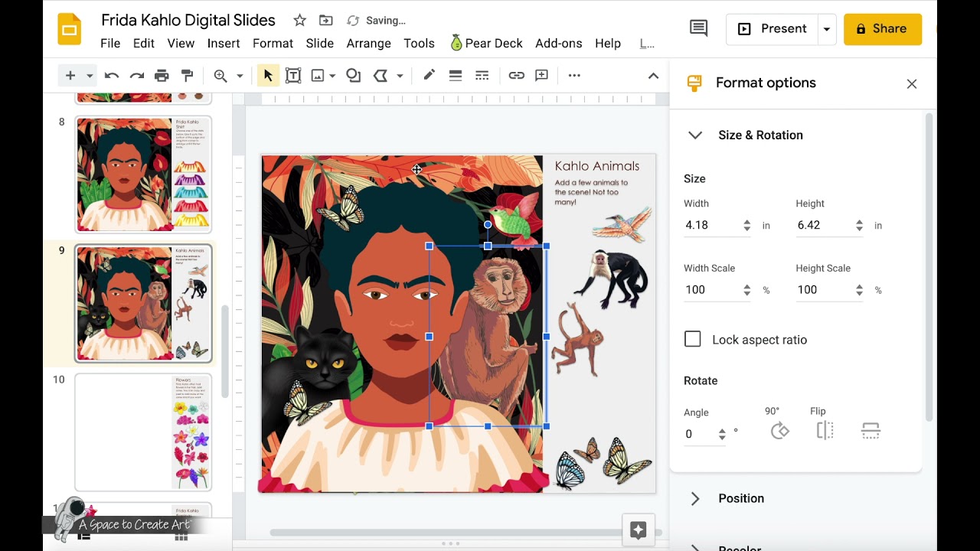Click the Share button
The height and width of the screenshot is (551, 980).
(x=882, y=29)
